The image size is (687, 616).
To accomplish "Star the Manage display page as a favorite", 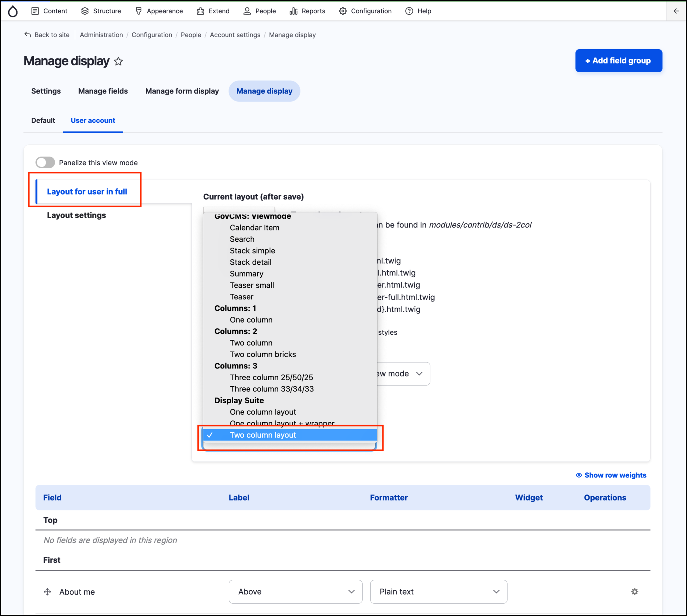I will [x=118, y=61].
